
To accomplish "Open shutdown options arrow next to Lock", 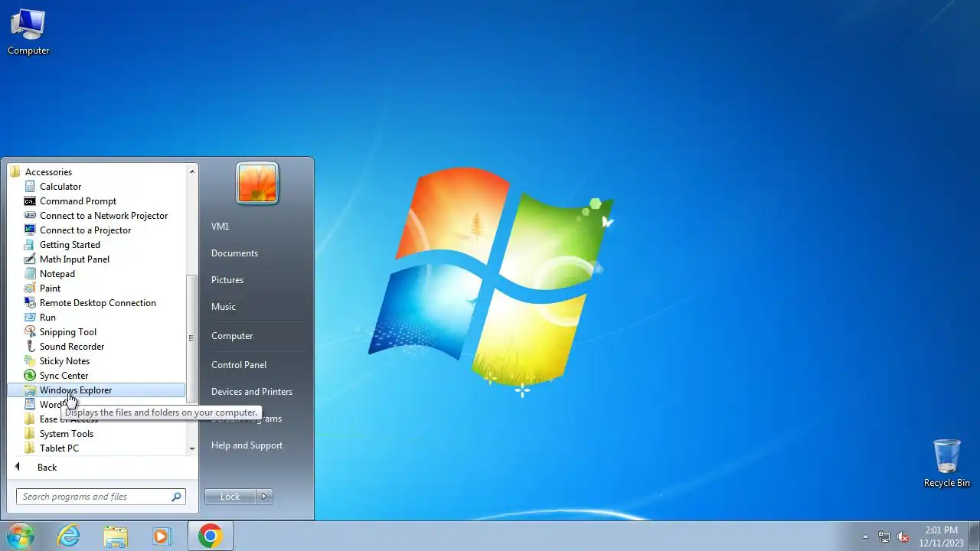I will tap(264, 497).
